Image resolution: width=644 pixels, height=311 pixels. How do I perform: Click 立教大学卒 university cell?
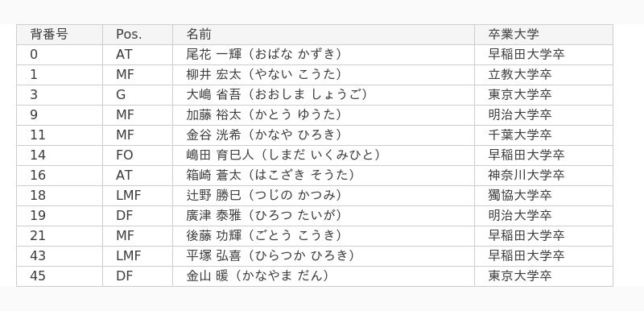coord(544,75)
